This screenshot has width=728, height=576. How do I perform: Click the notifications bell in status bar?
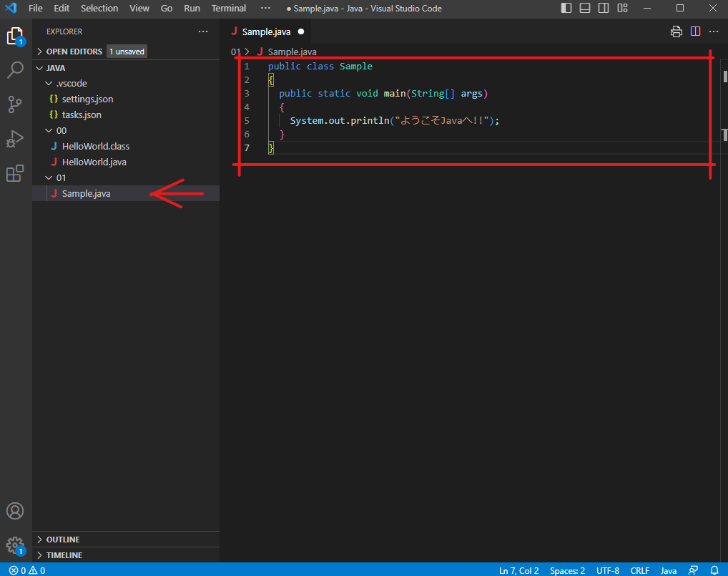[x=714, y=570]
